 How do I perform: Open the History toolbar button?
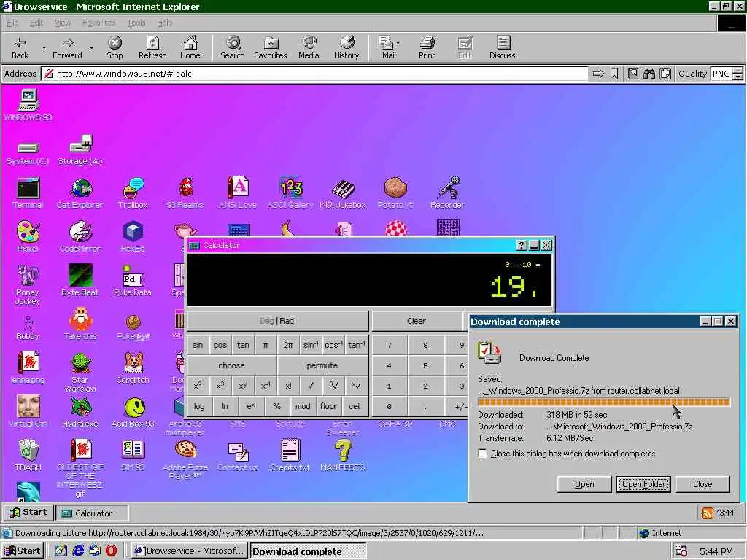[x=347, y=47]
